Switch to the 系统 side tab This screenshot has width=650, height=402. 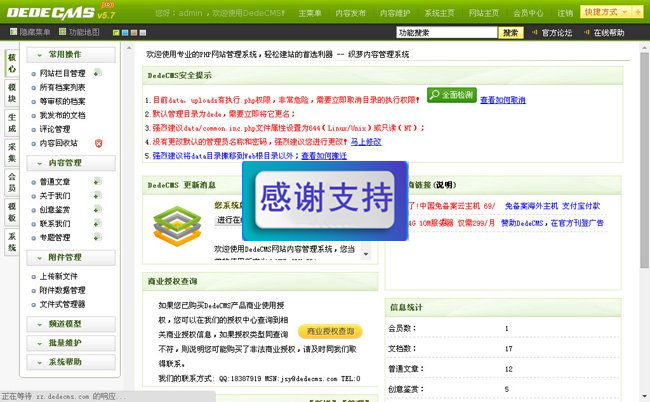pyautogui.click(x=12, y=242)
